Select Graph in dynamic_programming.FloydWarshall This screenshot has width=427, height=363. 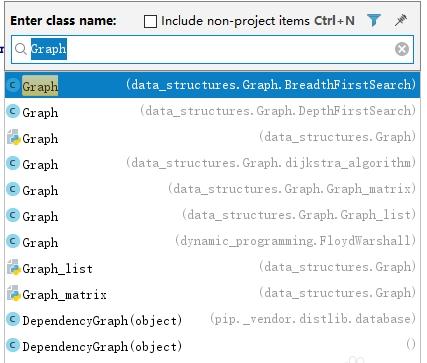coord(212,241)
